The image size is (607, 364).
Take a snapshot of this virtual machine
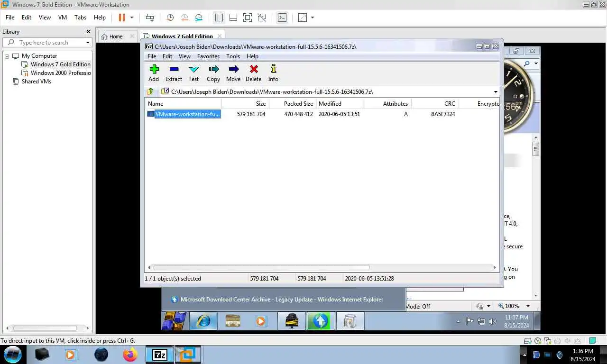[170, 18]
